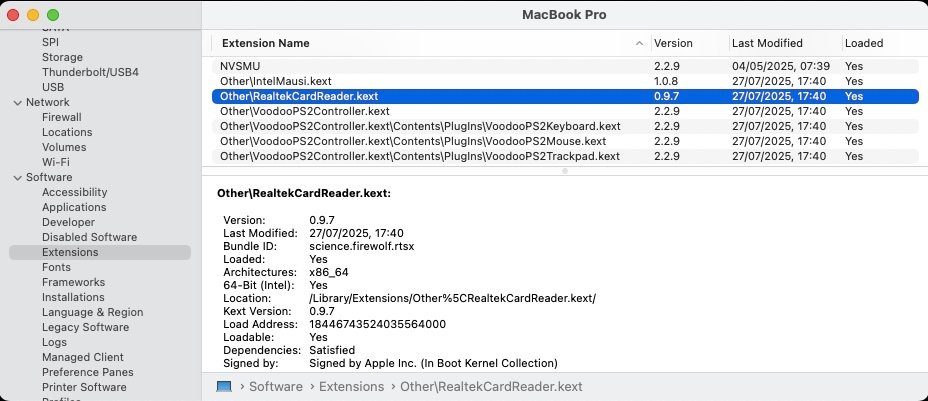928x401 pixels.
Task: Click Extensions in the bottom path bar
Action: [352, 387]
